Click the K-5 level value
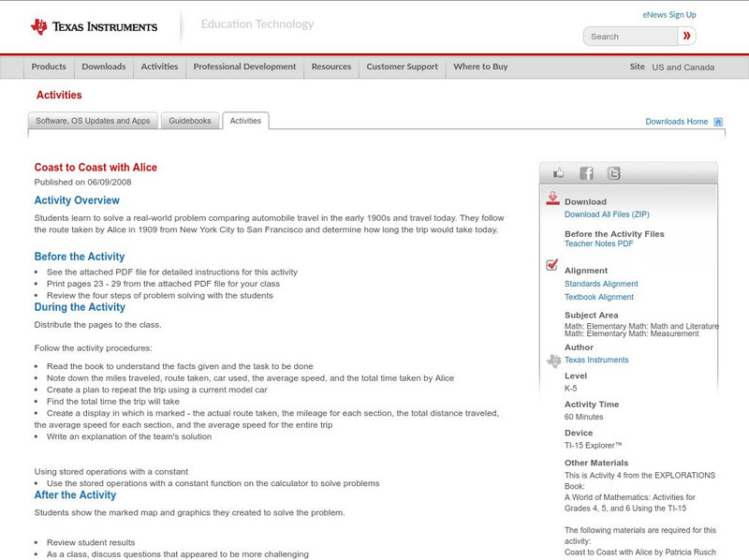Screen dimensions: 749x560 click(x=571, y=389)
